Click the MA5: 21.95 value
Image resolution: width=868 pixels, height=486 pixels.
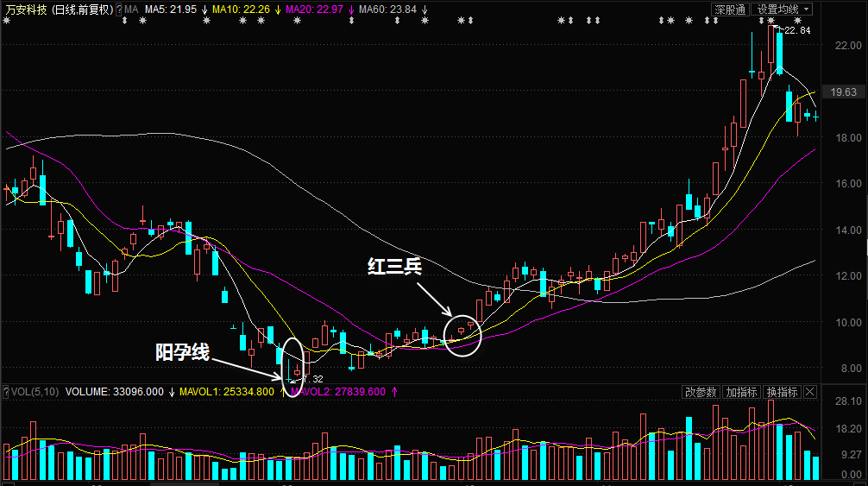(171, 9)
